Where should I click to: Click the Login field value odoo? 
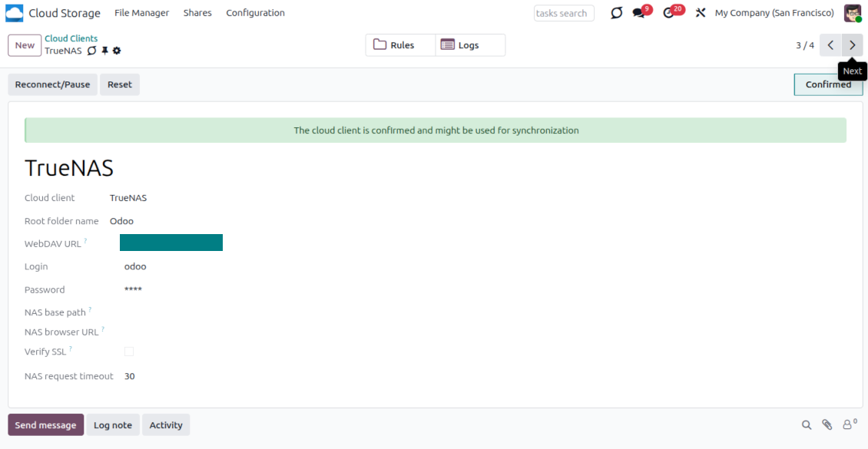(x=135, y=266)
